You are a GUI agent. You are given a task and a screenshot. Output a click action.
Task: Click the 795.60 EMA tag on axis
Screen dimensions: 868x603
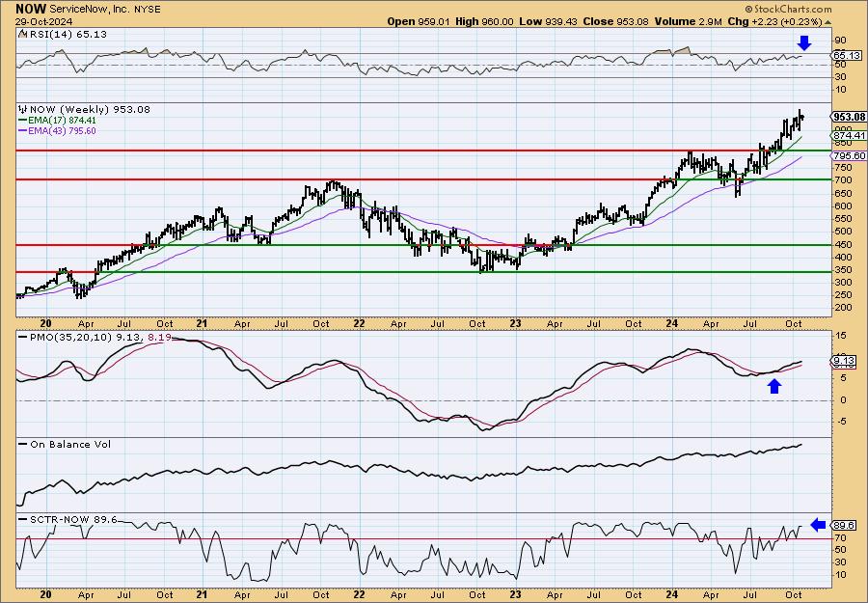pos(849,156)
